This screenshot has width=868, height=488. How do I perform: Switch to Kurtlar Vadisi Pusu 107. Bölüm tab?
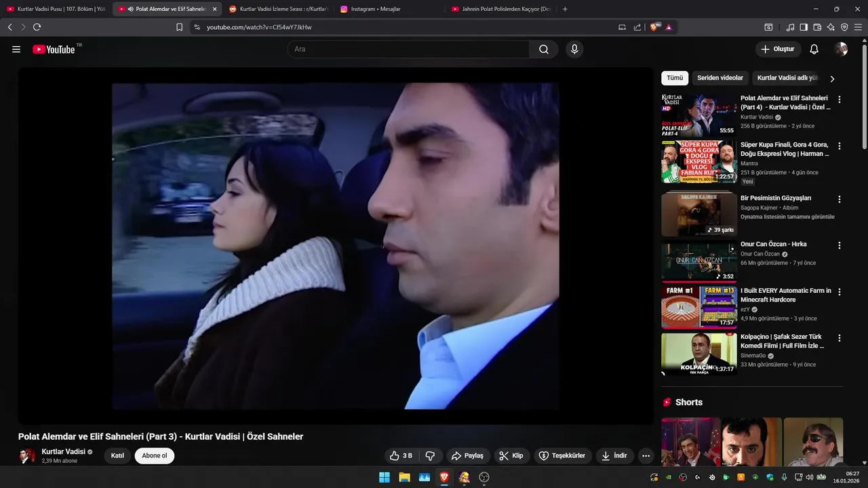[56, 9]
